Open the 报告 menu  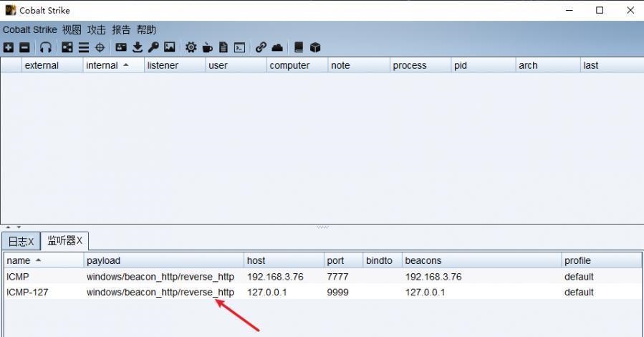[121, 29]
